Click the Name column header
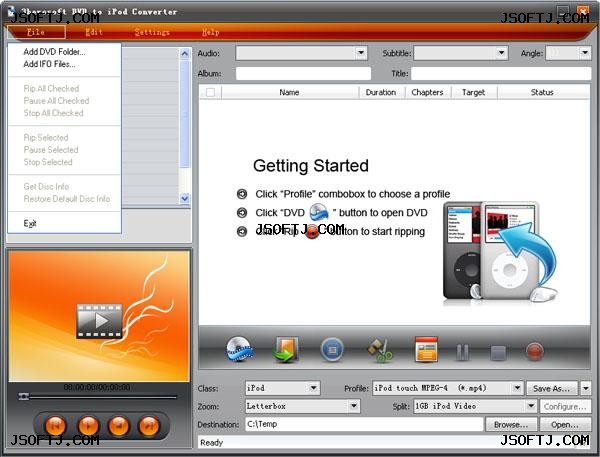 tap(290, 92)
